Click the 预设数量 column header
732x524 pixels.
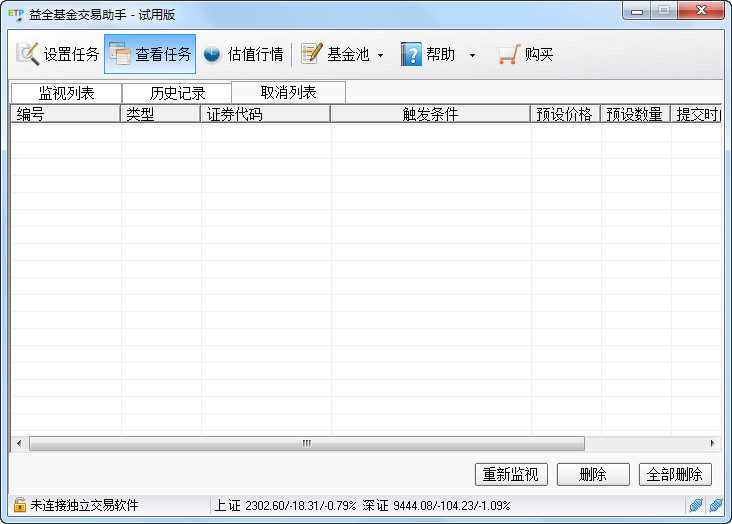(635, 114)
